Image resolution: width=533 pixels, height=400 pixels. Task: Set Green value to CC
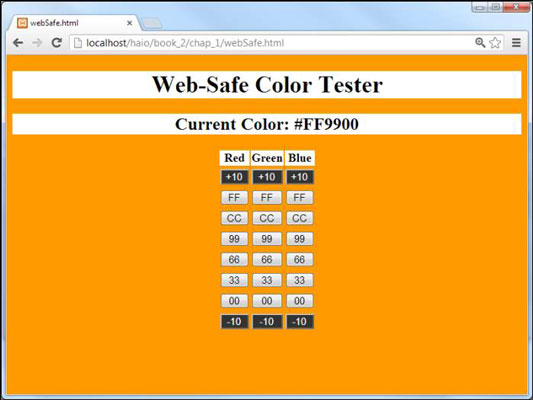(x=267, y=218)
